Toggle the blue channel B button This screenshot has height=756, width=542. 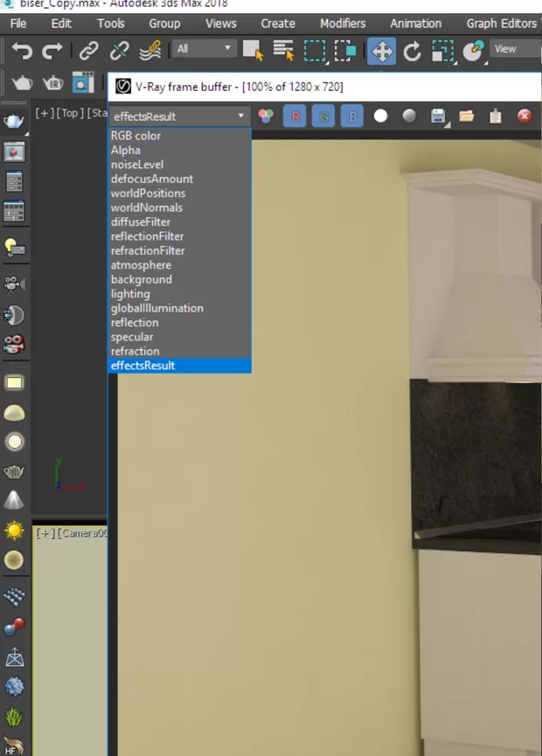pos(352,116)
